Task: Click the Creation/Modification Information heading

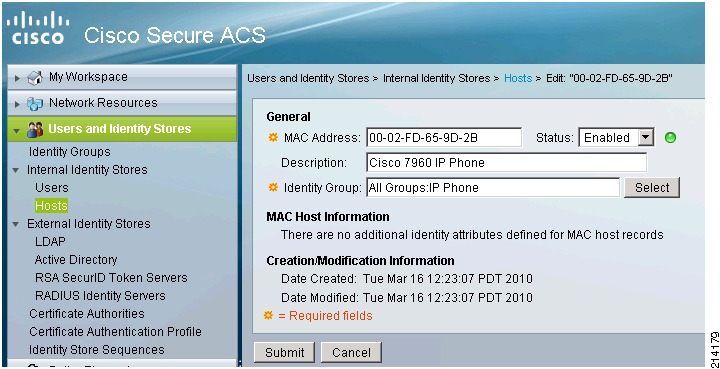Action: (360, 261)
